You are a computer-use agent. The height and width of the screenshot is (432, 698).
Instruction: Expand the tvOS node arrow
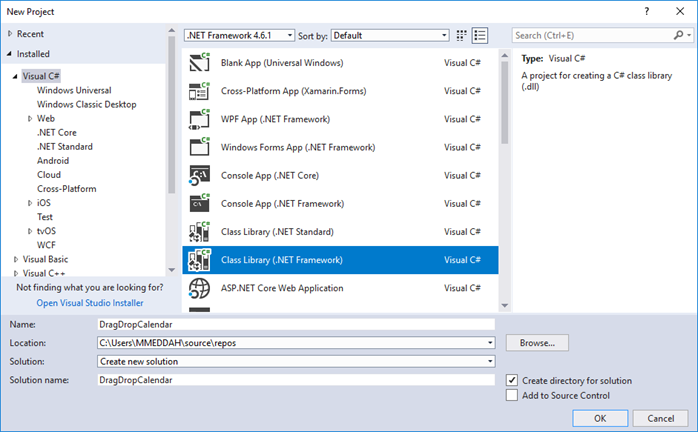tap(30, 231)
